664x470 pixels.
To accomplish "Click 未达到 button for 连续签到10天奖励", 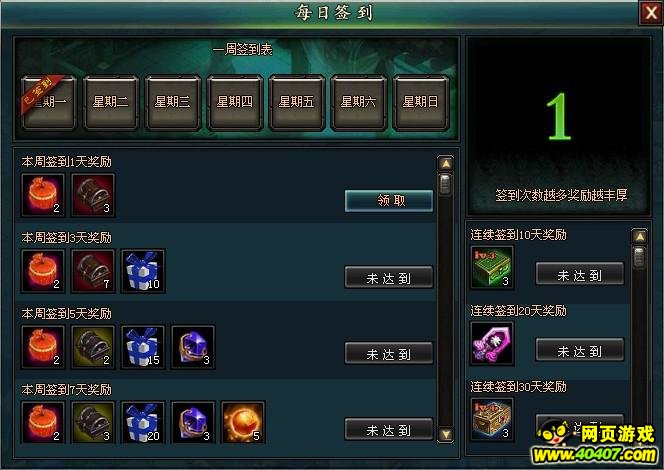I will coord(580,274).
